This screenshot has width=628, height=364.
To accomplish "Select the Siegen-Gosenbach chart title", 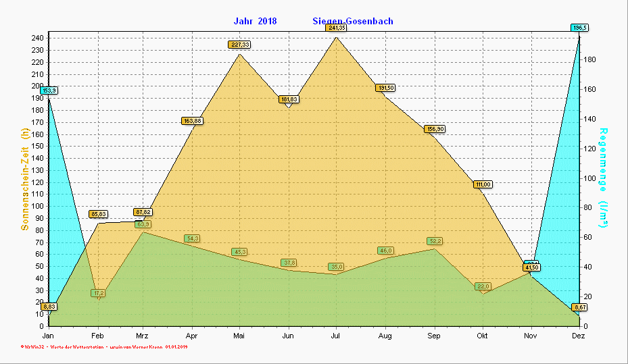I will pos(352,21).
